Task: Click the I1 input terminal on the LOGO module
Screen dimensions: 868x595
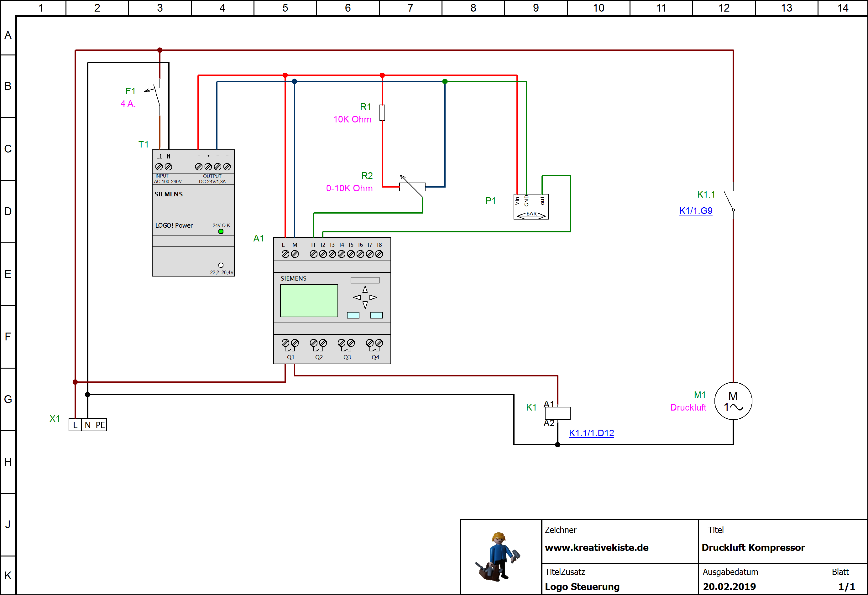Action: 313,254
